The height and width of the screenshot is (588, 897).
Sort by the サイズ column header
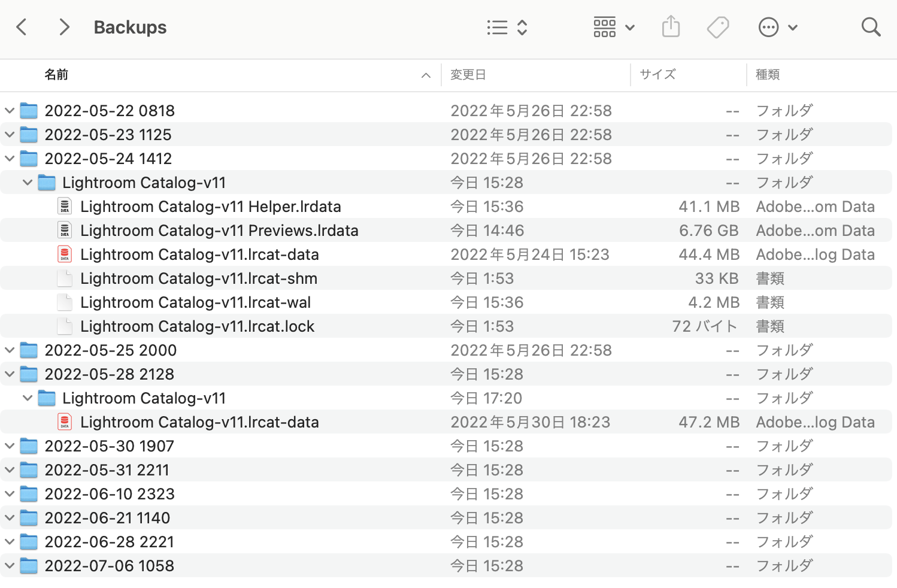[657, 75]
